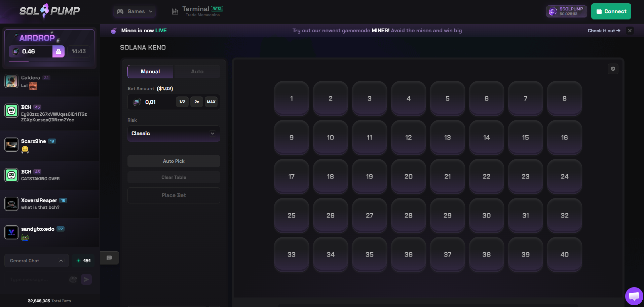Click the Clear Table button
This screenshot has height=307, width=644.
pos(174,177)
